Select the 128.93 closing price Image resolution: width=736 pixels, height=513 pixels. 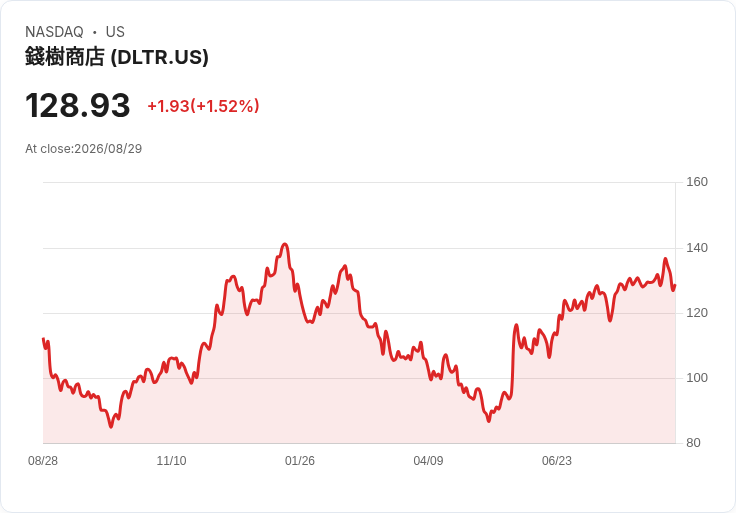77,105
